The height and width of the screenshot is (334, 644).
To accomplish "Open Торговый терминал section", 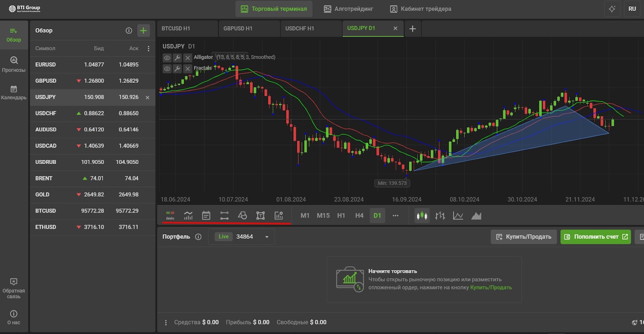I will [x=274, y=9].
